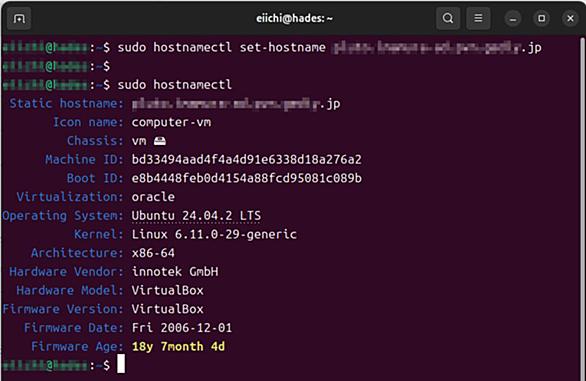Click the vm chassis icon
The height and width of the screenshot is (381, 586).
coord(160,141)
